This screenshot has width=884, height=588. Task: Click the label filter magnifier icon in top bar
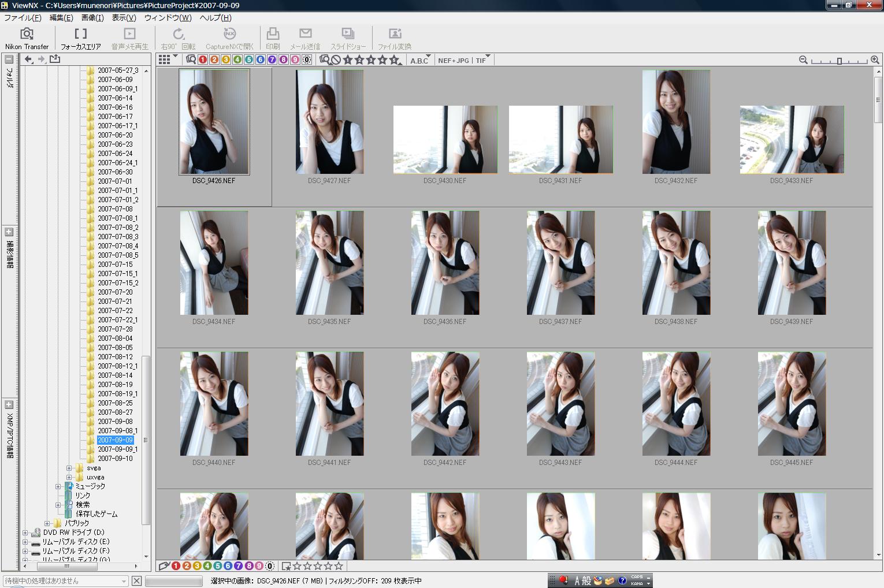click(191, 59)
